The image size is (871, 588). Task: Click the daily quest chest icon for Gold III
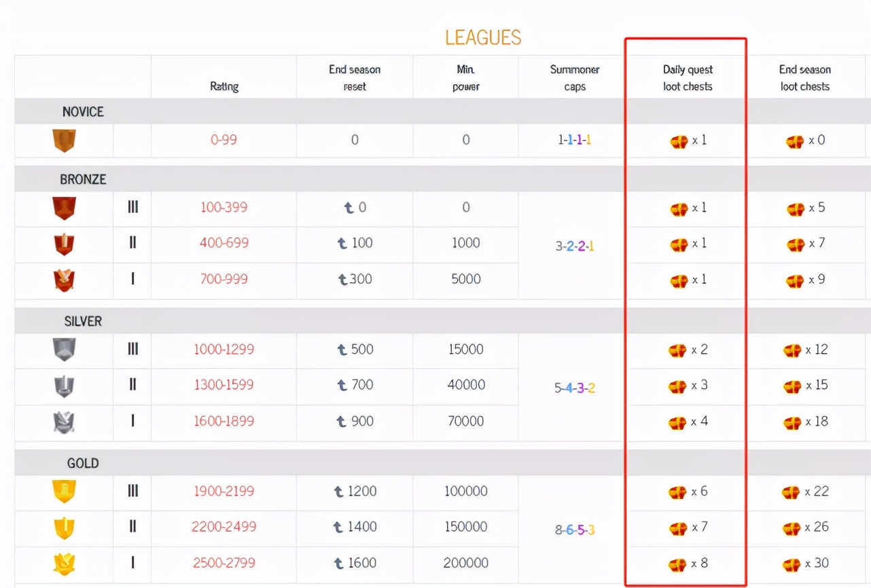pos(677,492)
